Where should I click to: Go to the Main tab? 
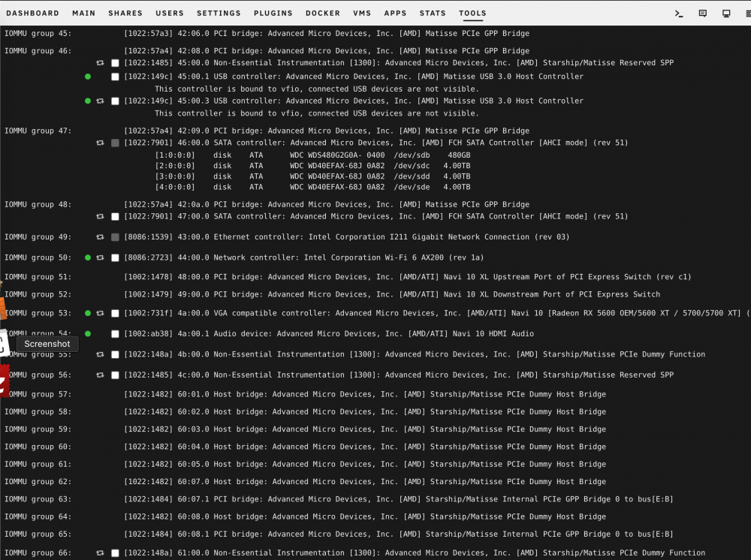click(x=84, y=14)
